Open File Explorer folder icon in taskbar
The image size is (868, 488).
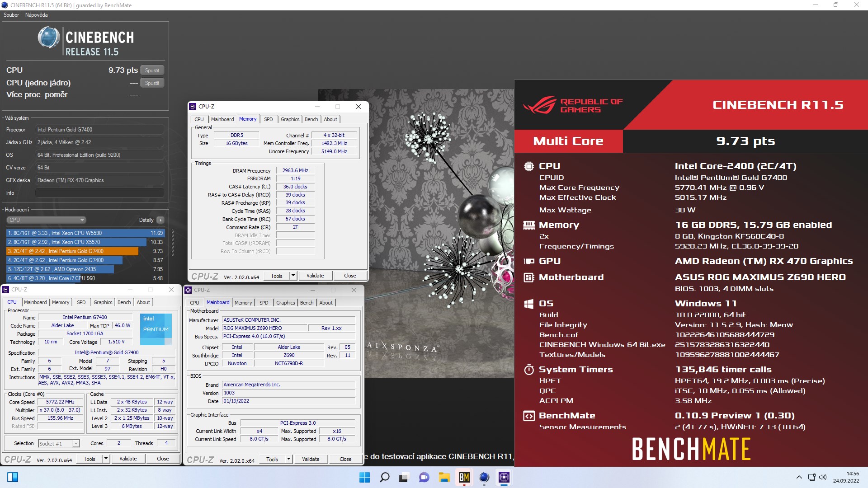click(x=444, y=477)
